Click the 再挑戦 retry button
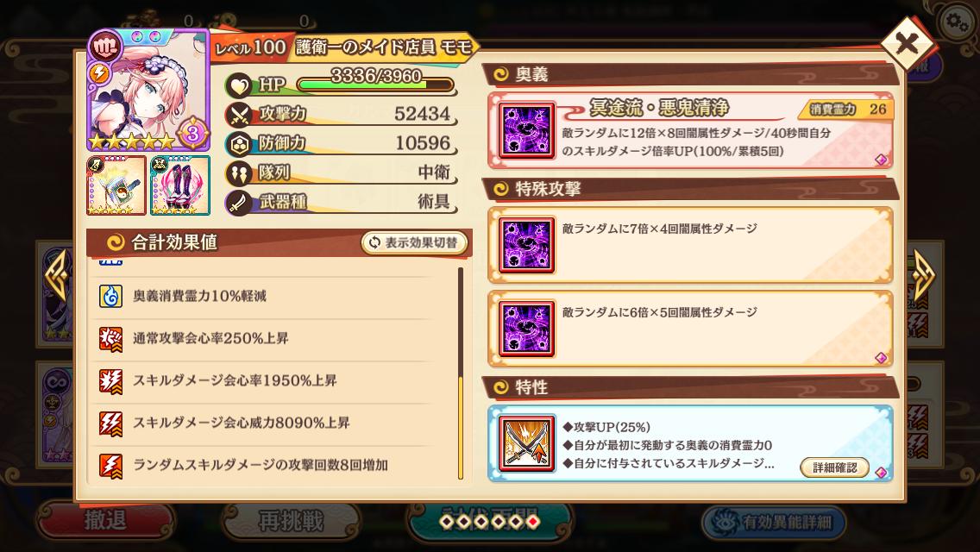This screenshot has height=552, width=980. (x=291, y=520)
